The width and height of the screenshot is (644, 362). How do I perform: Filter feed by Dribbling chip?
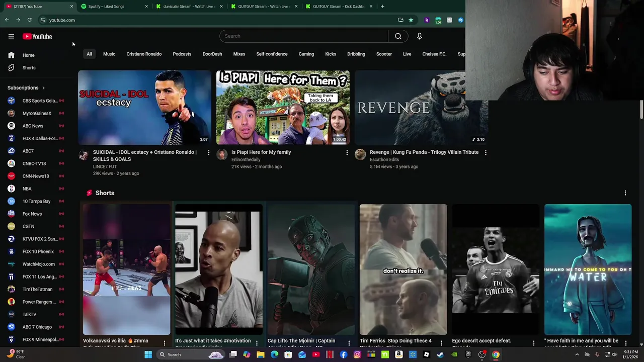click(x=356, y=54)
